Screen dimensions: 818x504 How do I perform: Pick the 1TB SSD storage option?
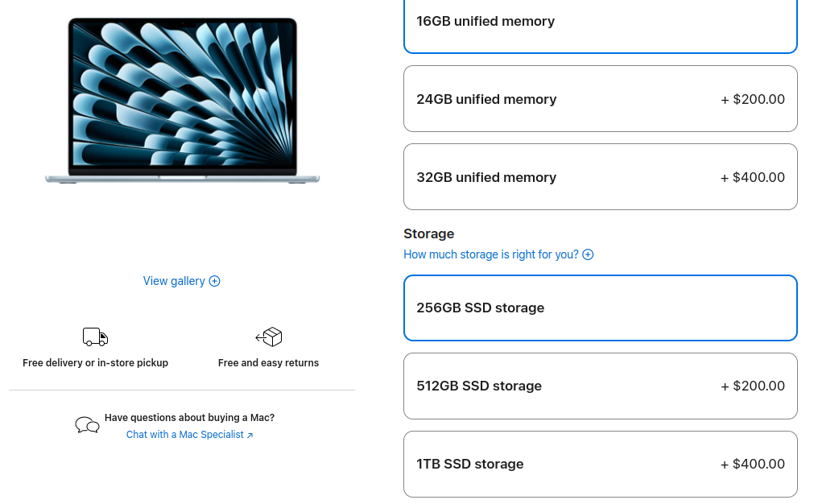(600, 464)
